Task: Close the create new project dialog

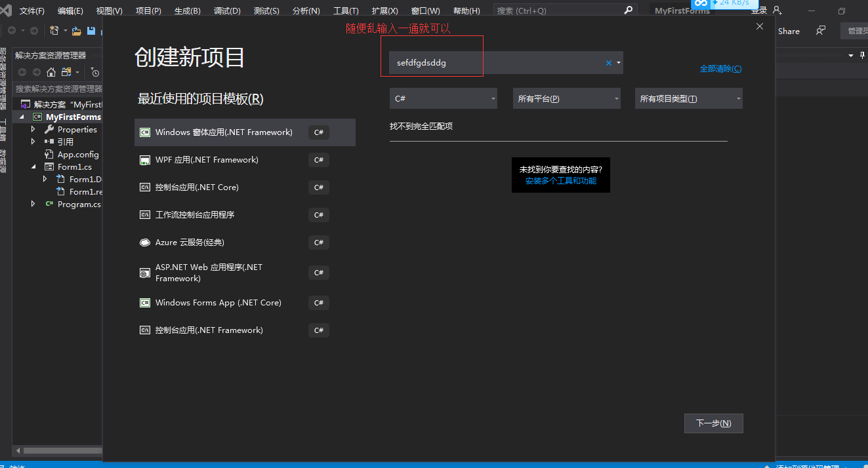Action: [760, 26]
